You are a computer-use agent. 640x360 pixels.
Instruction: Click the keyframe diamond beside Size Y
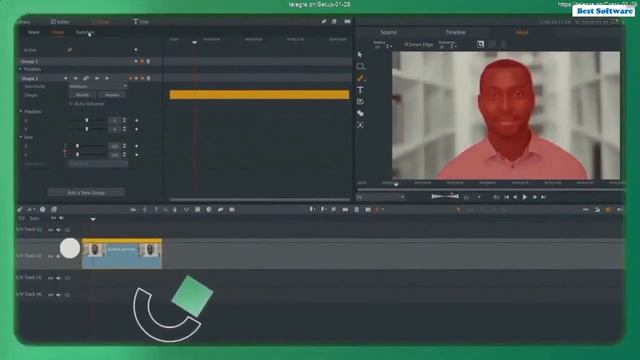(136, 155)
